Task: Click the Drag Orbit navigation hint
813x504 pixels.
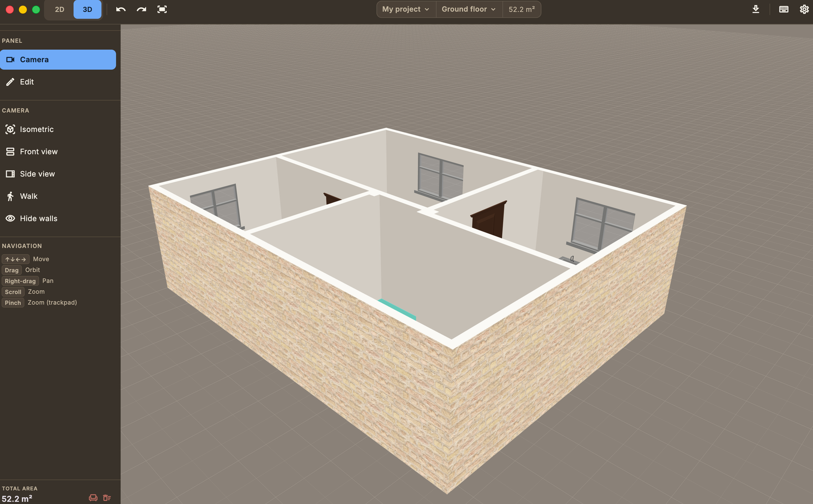Action: pyautogui.click(x=21, y=270)
